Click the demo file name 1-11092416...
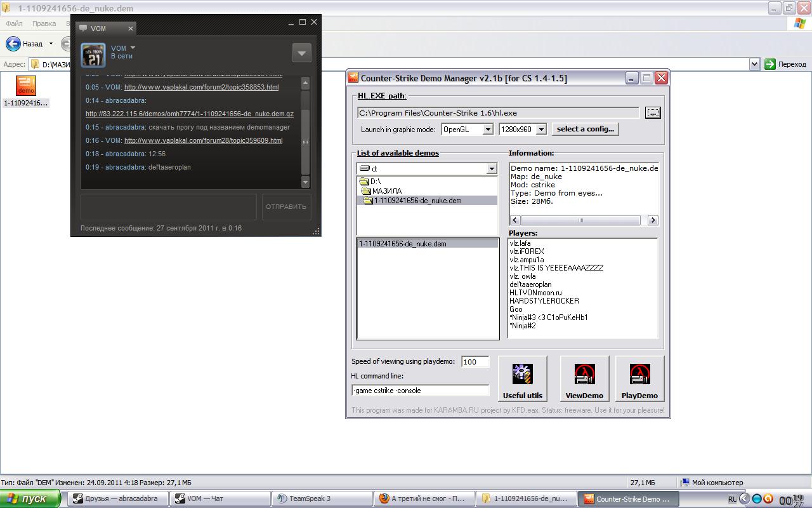The height and width of the screenshot is (508, 812). click(x=25, y=103)
